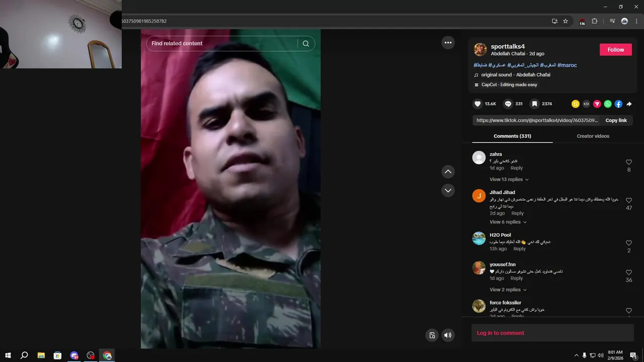Reply to youusef.fnn's comment
The image size is (644, 362).
(517, 279)
